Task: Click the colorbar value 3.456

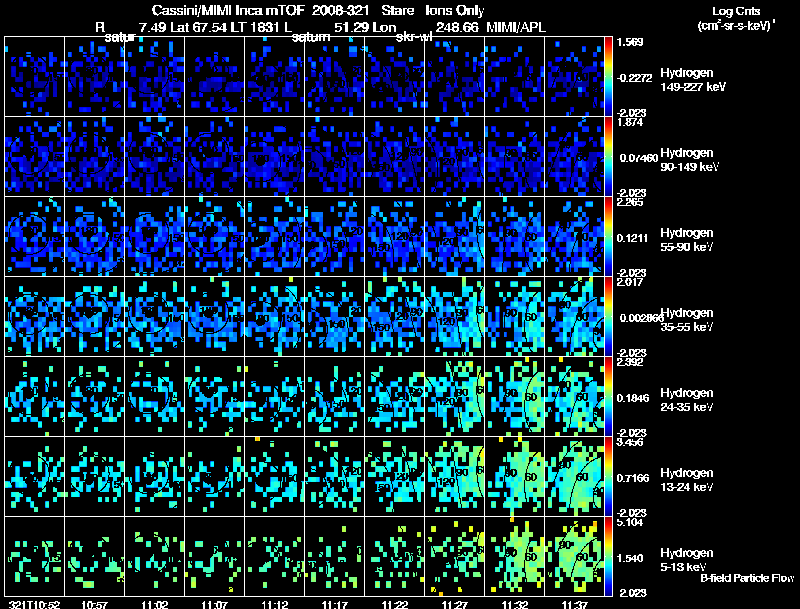Action: coord(630,442)
